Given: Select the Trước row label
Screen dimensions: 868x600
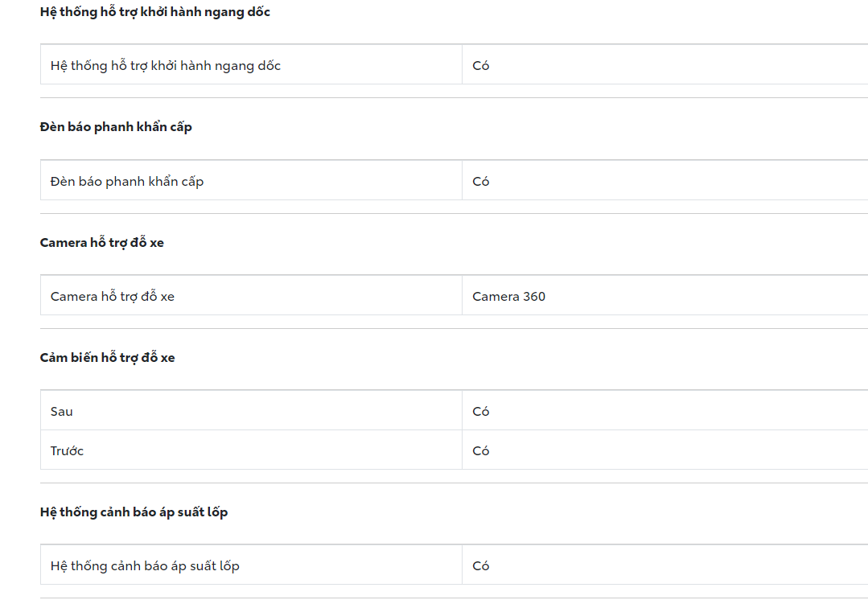Looking at the screenshot, I should 67,451.
